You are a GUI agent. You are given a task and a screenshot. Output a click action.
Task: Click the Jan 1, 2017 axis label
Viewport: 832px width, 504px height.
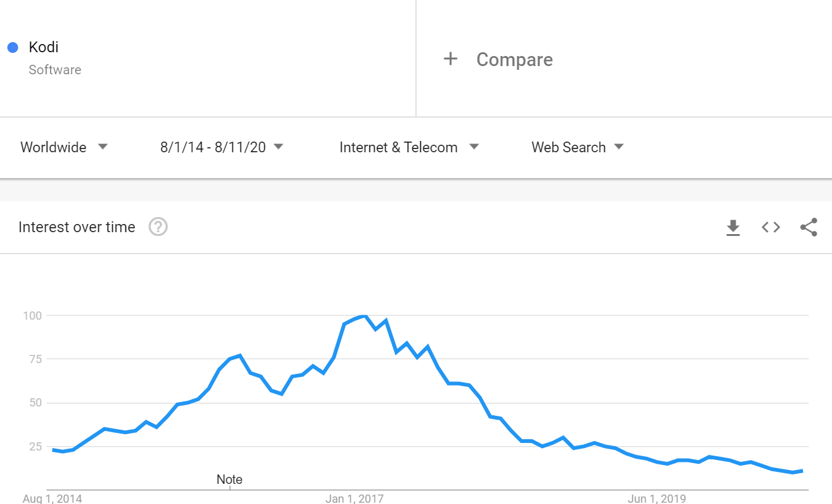click(x=354, y=499)
